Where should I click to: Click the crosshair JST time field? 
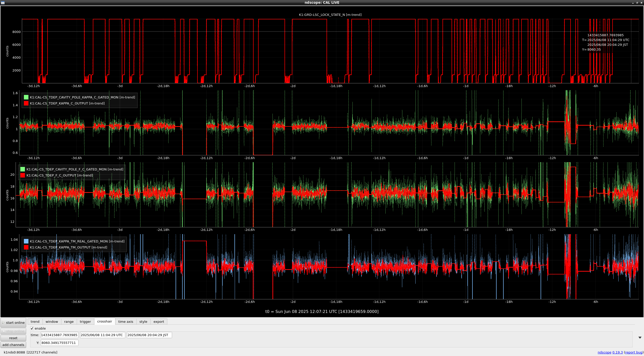click(149, 335)
